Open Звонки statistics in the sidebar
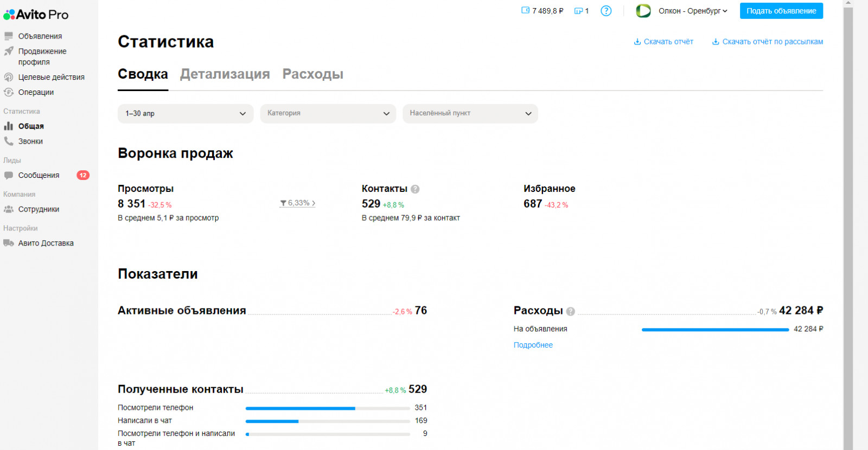The width and height of the screenshot is (868, 450). click(30, 141)
